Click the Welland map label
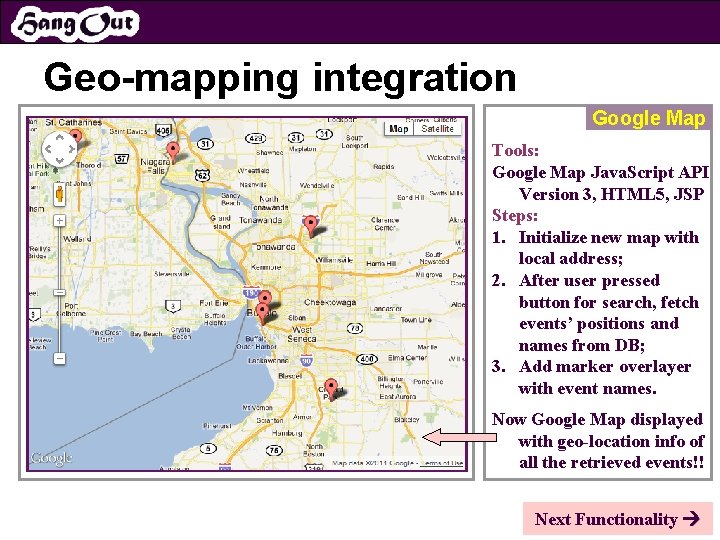The image size is (720, 540). coord(77,239)
